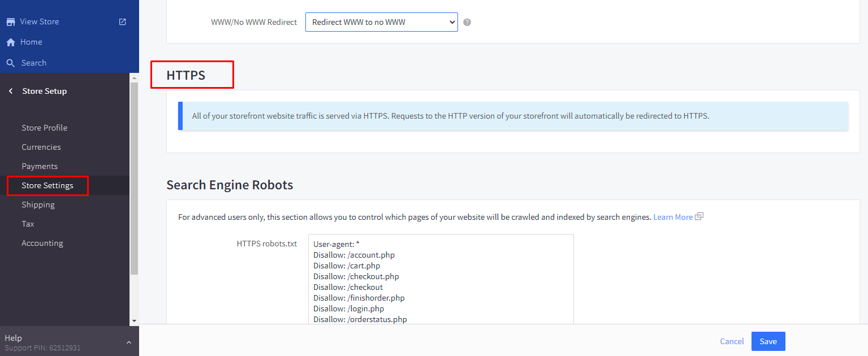Viewport: 868px width, 356px height.
Task: Click the Home house icon
Action: click(x=10, y=42)
